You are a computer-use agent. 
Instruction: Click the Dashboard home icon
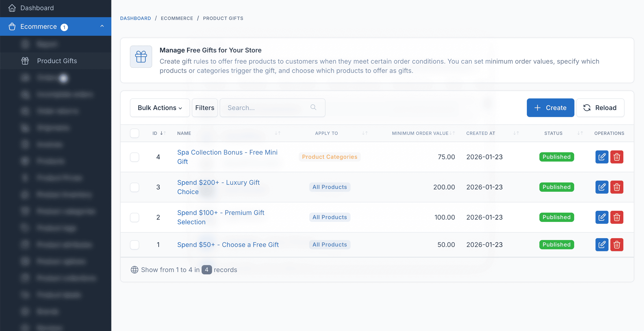pos(12,8)
